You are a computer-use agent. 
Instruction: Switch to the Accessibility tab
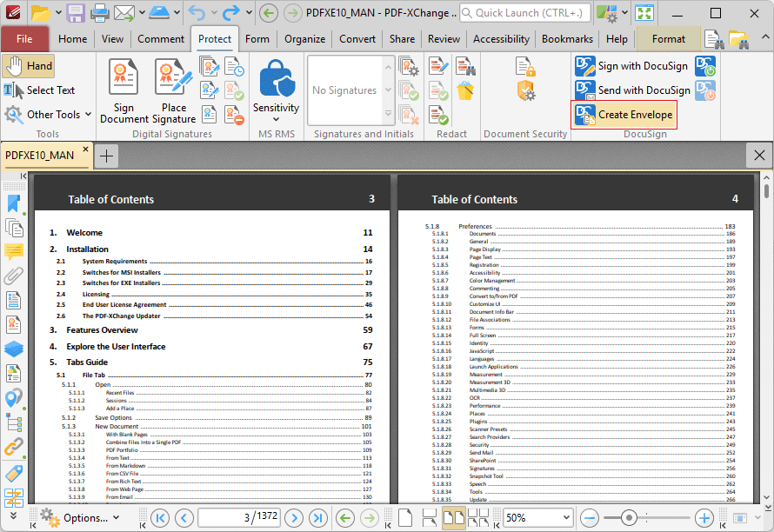pos(501,39)
